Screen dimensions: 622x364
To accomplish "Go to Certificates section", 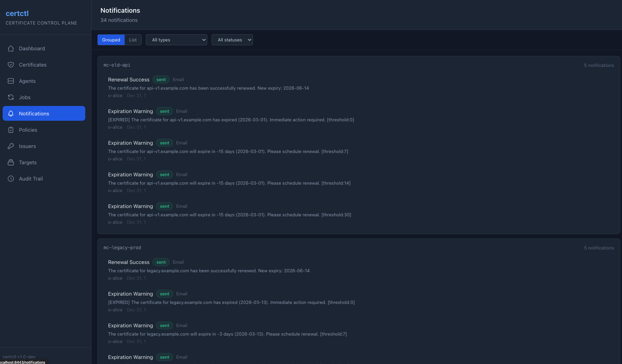I will point(44,65).
